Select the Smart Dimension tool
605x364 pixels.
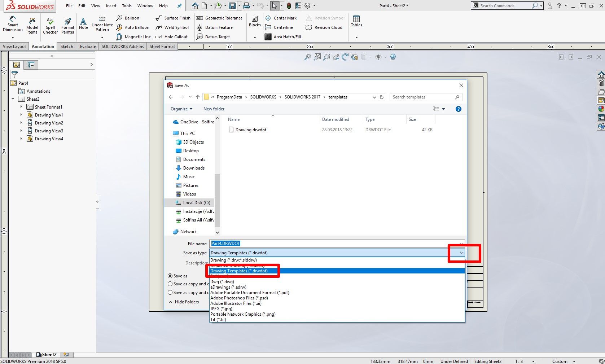click(13, 24)
